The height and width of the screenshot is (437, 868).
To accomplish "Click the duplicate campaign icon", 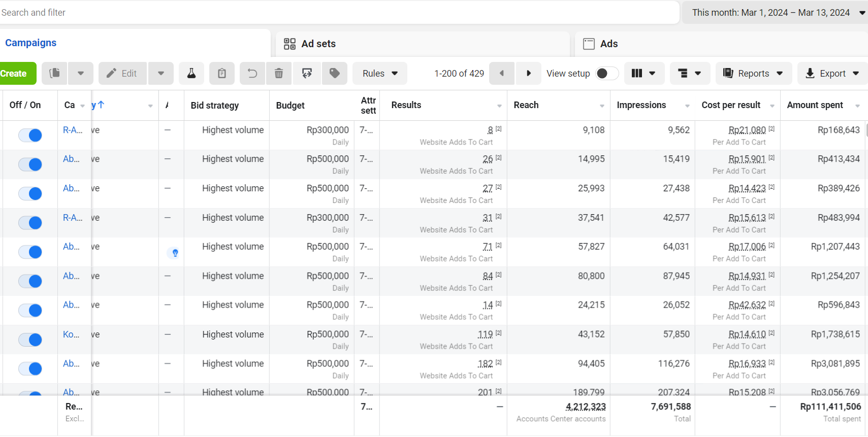I will click(x=55, y=74).
